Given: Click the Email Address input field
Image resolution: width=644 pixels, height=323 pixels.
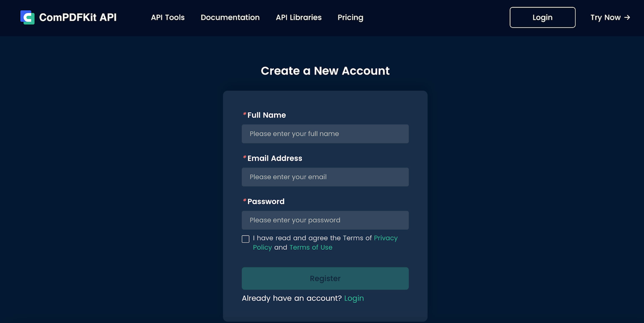Looking at the screenshot, I should 325,177.
